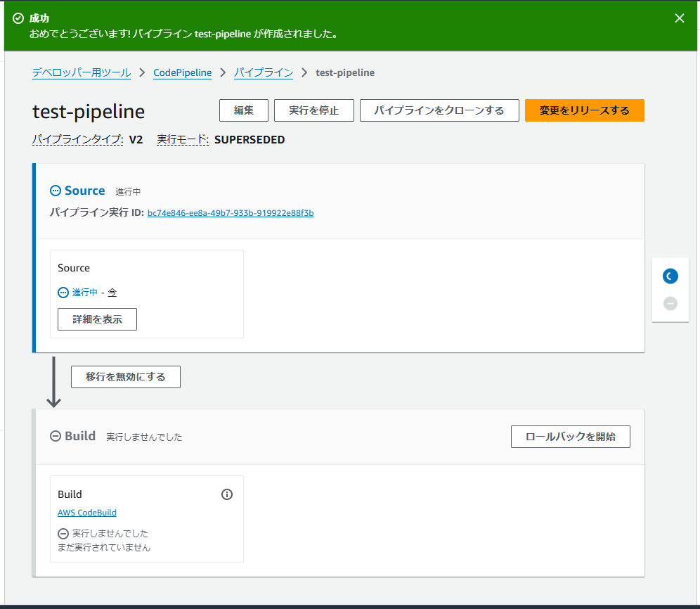The width and height of the screenshot is (700, 609).
Task: Click orange 変更をリリースする button
Action: coord(584,110)
